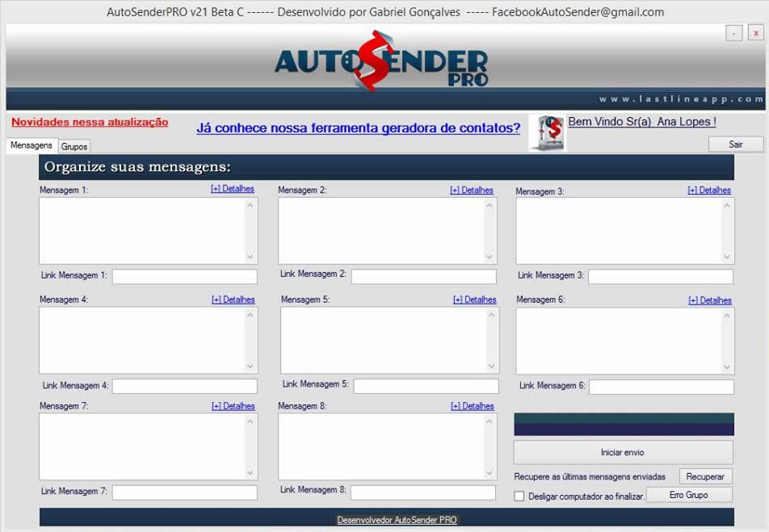This screenshot has width=769, height=532.
Task: Log out with the Sair button
Action: pyautogui.click(x=736, y=145)
